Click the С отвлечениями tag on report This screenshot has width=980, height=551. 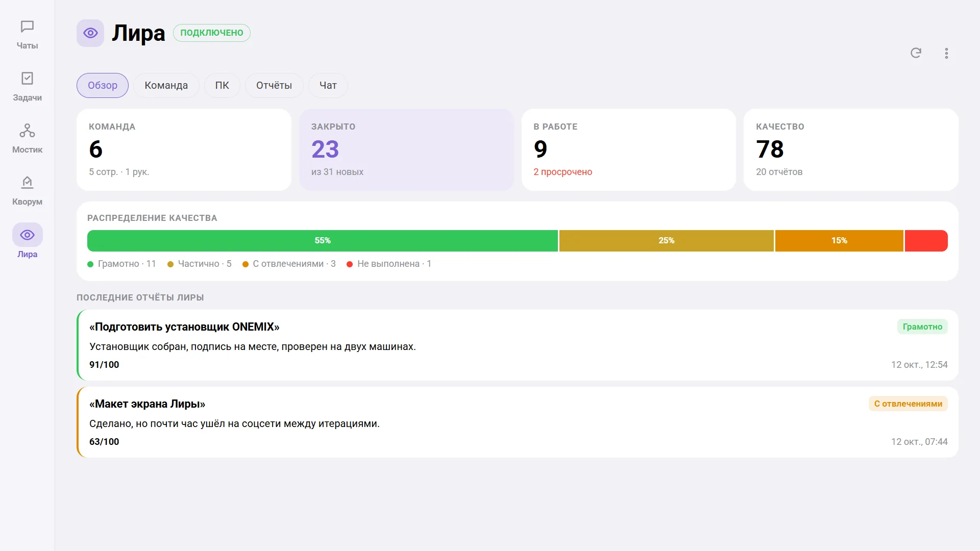908,404
